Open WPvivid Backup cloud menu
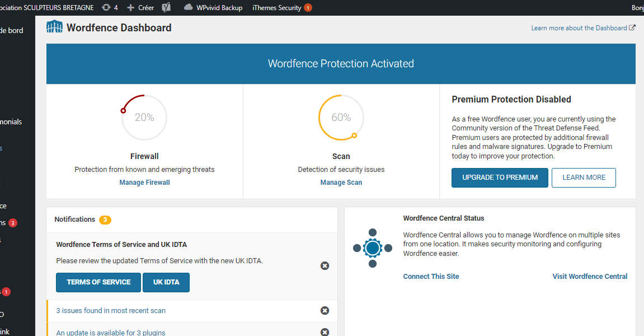The width and height of the screenshot is (644, 336). (x=188, y=8)
